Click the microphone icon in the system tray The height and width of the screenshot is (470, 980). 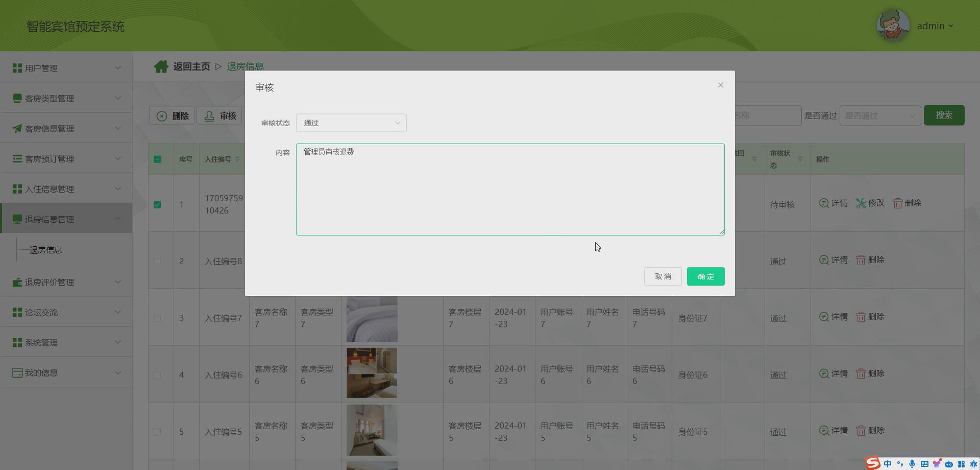tap(913, 463)
